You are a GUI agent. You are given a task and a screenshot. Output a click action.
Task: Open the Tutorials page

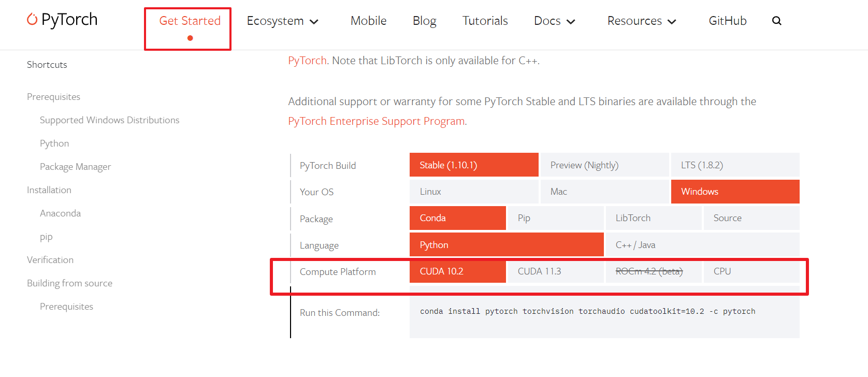(x=485, y=21)
